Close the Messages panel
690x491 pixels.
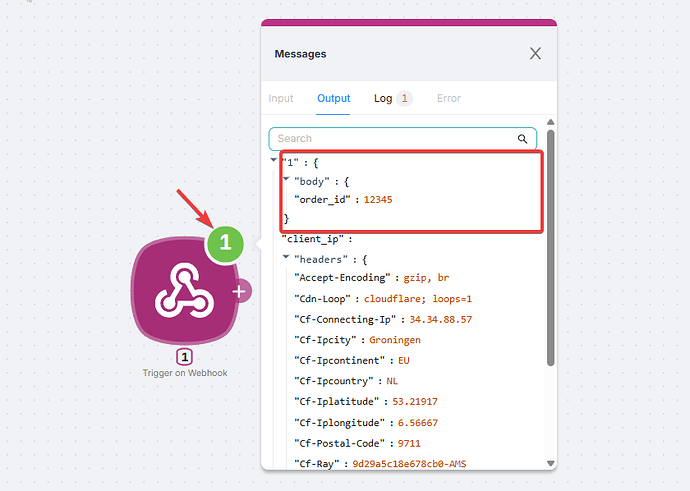(x=536, y=54)
